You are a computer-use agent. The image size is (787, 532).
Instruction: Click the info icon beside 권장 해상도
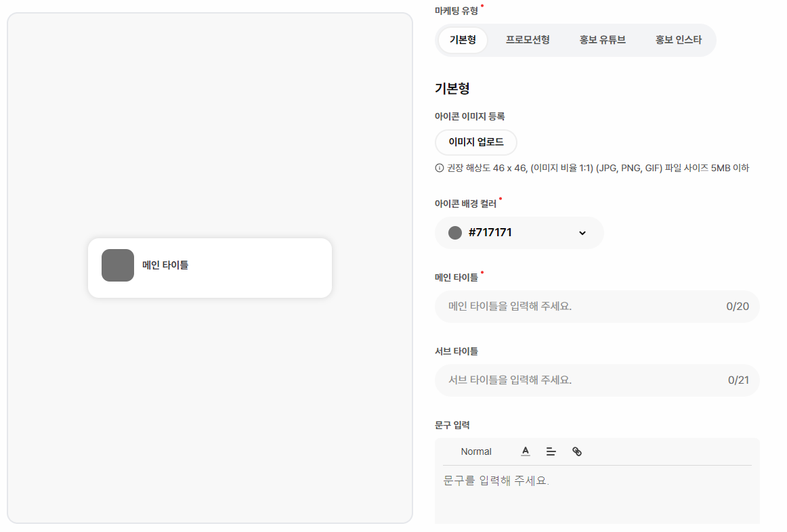pyautogui.click(x=439, y=168)
